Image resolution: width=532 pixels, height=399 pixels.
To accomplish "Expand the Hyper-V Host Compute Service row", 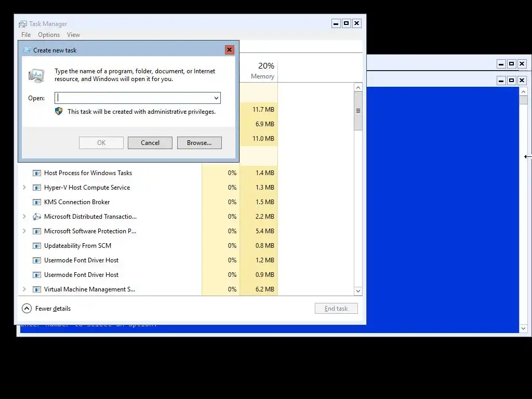I will coord(24,187).
